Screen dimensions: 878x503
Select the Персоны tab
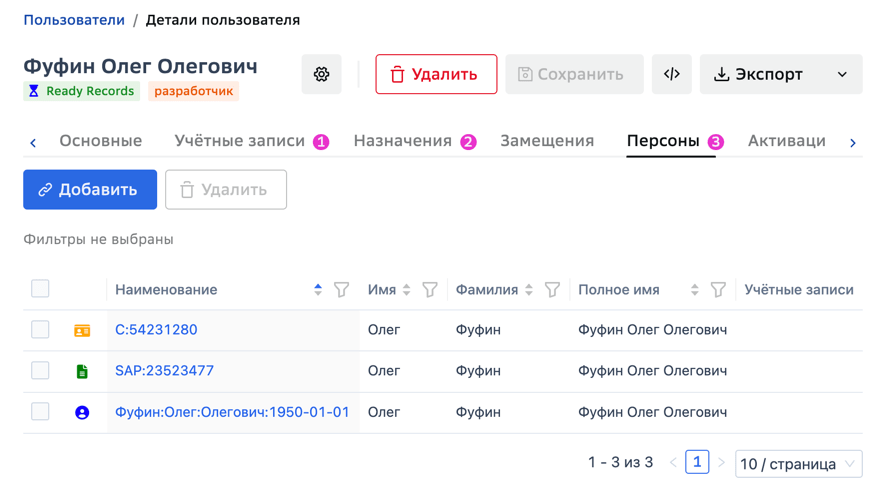pyautogui.click(x=675, y=141)
